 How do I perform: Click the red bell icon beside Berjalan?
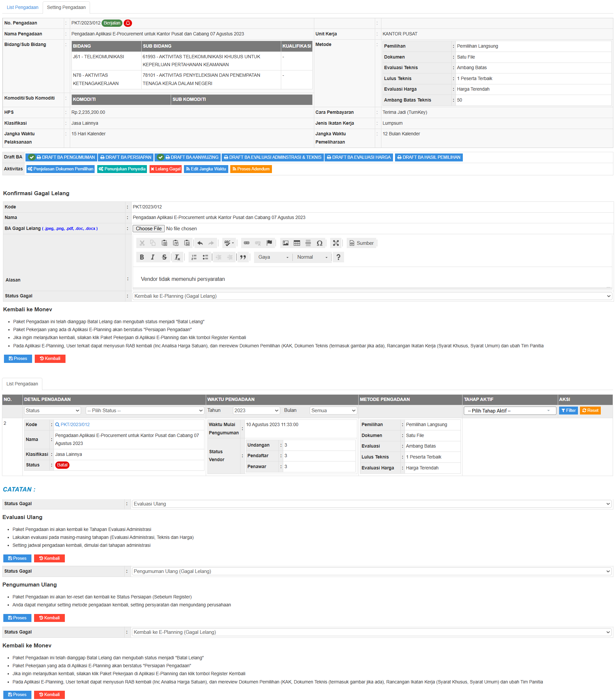point(128,23)
